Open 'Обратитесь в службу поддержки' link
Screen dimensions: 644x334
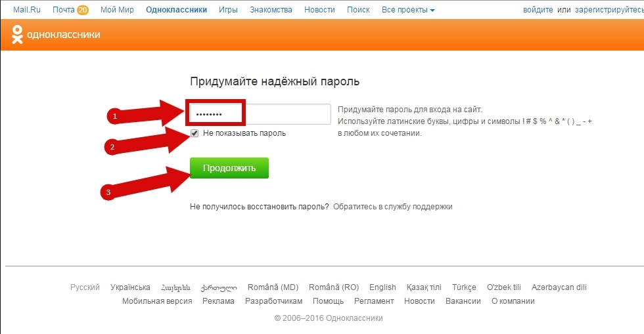tap(393, 207)
